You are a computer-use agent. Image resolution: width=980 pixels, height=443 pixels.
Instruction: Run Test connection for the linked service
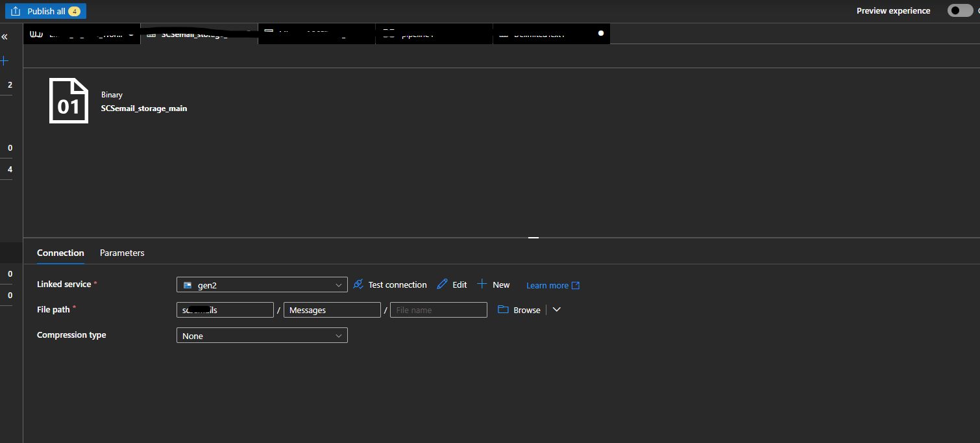coord(389,284)
